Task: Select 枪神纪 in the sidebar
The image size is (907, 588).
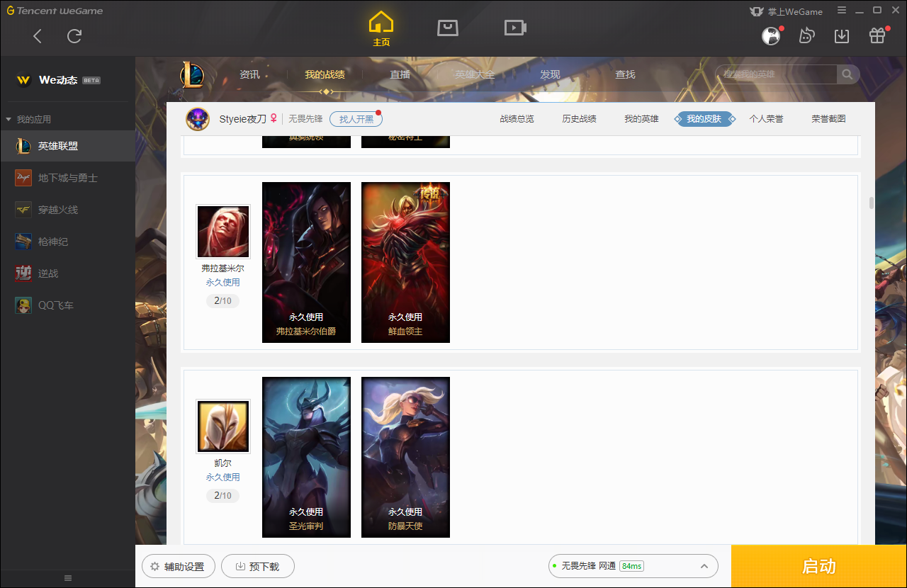Action: 67,242
